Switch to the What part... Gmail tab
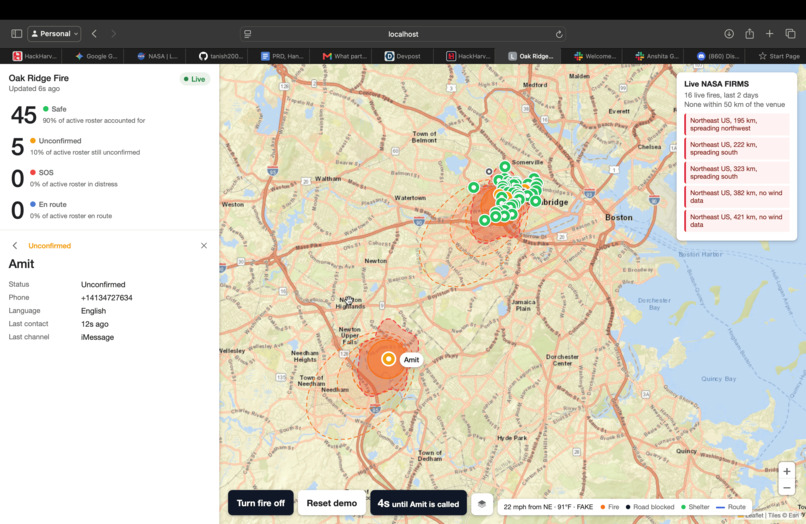806x524 pixels. (x=344, y=56)
